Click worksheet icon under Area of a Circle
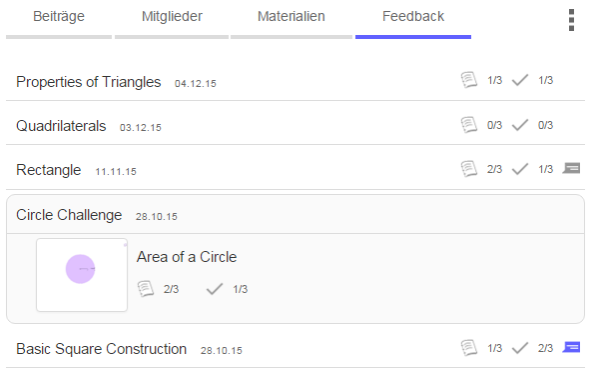Image resolution: width=597 pixels, height=375 pixels. coord(145,289)
